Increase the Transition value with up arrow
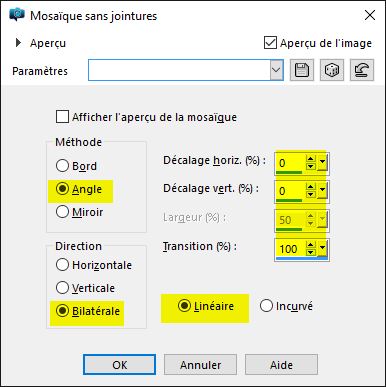The image size is (386, 387). pyautogui.click(x=311, y=245)
